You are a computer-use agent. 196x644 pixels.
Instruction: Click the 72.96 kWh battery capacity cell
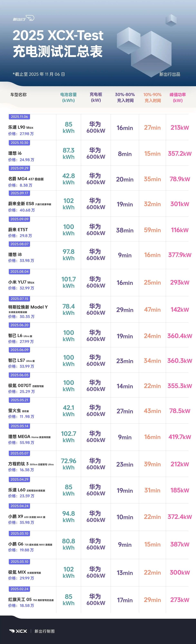point(69,464)
